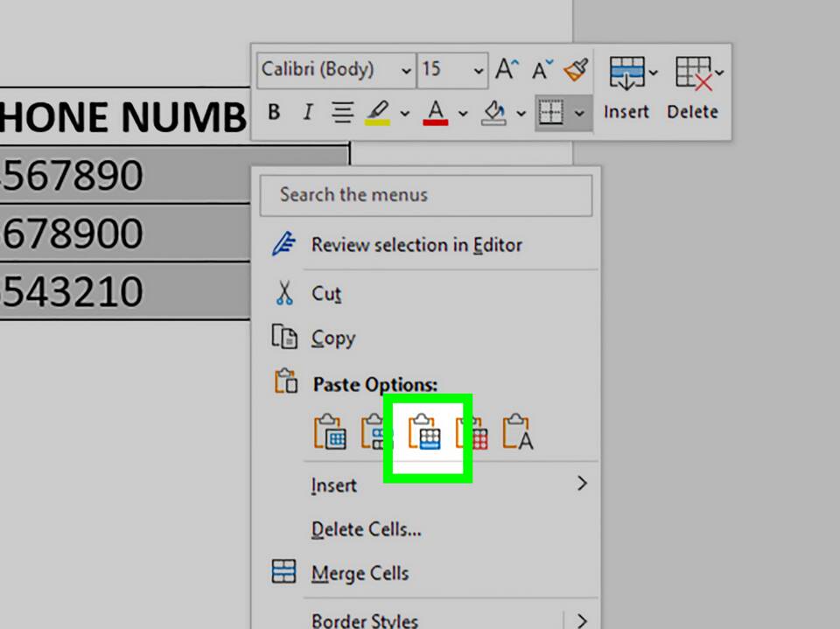Screen dimensions: 840x629
Task: Expand Insert submenu chevron arrow
Action: tap(583, 484)
